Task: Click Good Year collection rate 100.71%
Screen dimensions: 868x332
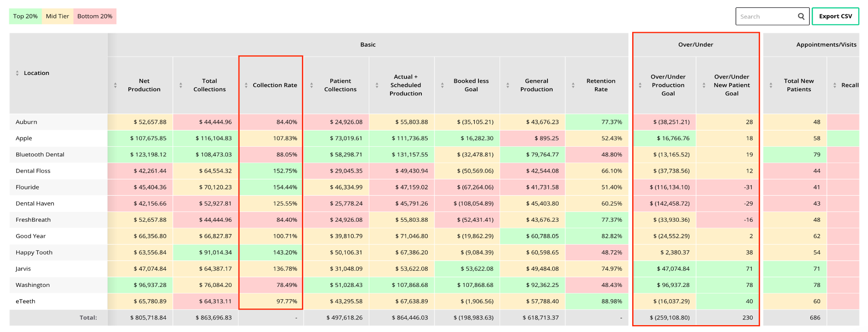Action: (271, 236)
